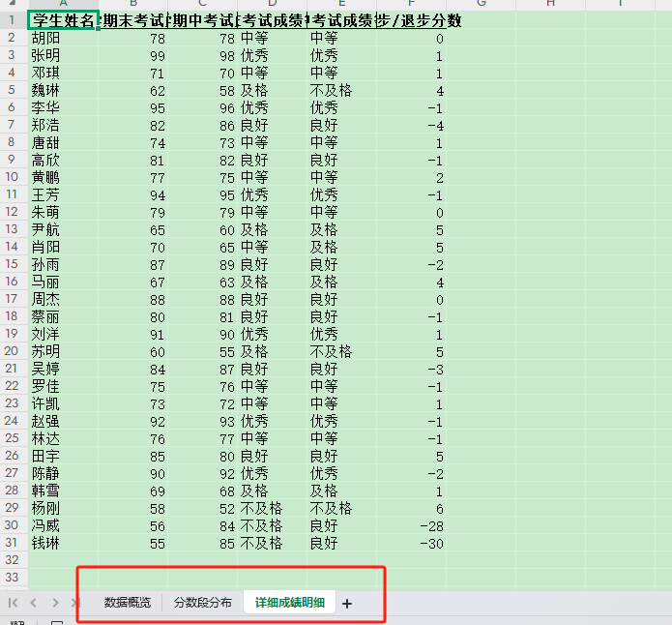Go to the previous sheet with the < arrow
672x625 pixels.
(34, 603)
